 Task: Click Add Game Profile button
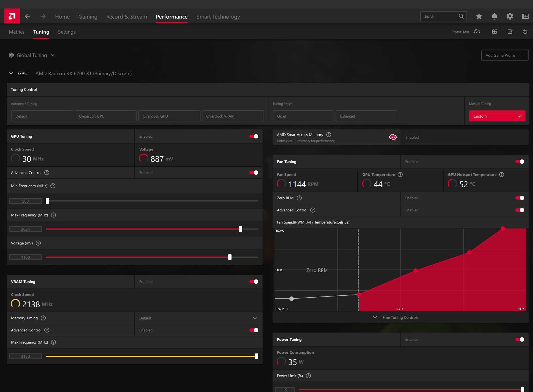point(505,55)
